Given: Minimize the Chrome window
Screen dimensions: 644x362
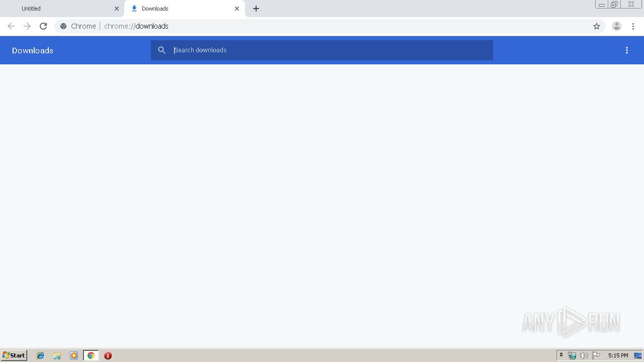Looking at the screenshot, I should 602,5.
